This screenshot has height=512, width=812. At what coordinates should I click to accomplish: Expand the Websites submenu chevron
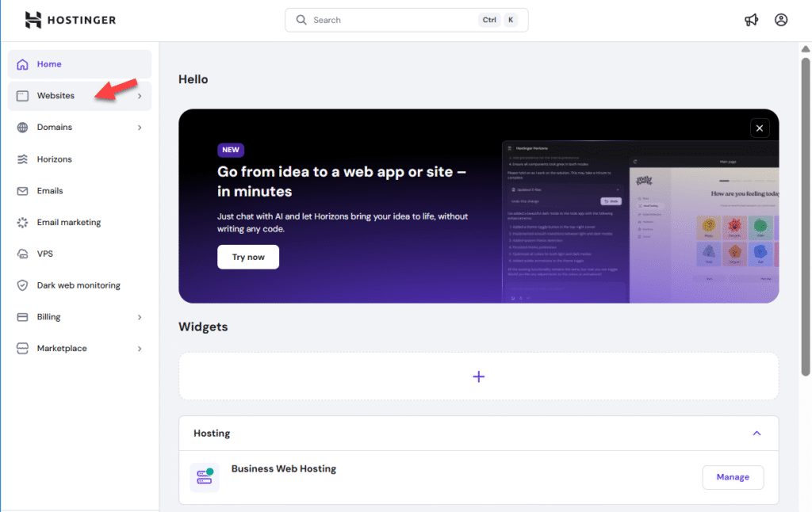coord(140,96)
